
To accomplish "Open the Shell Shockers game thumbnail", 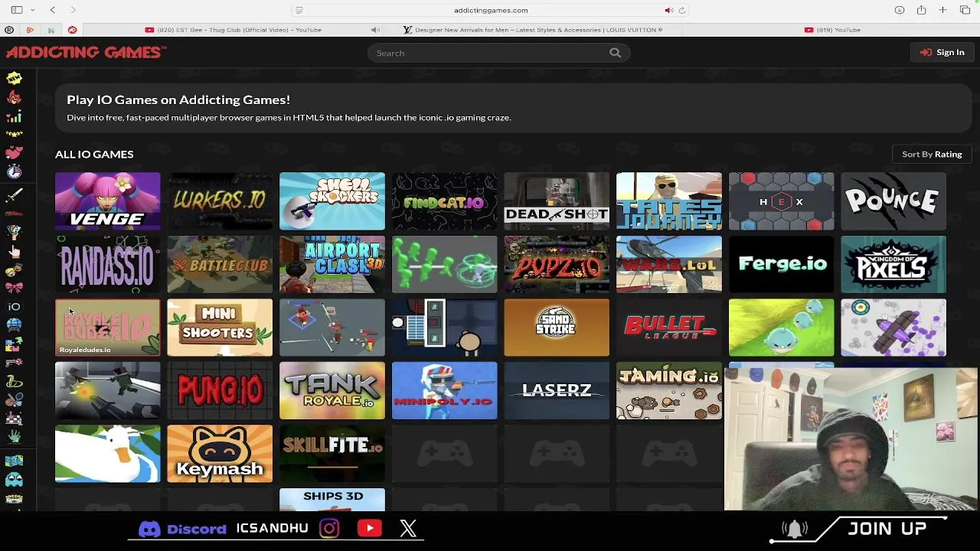I will click(332, 201).
